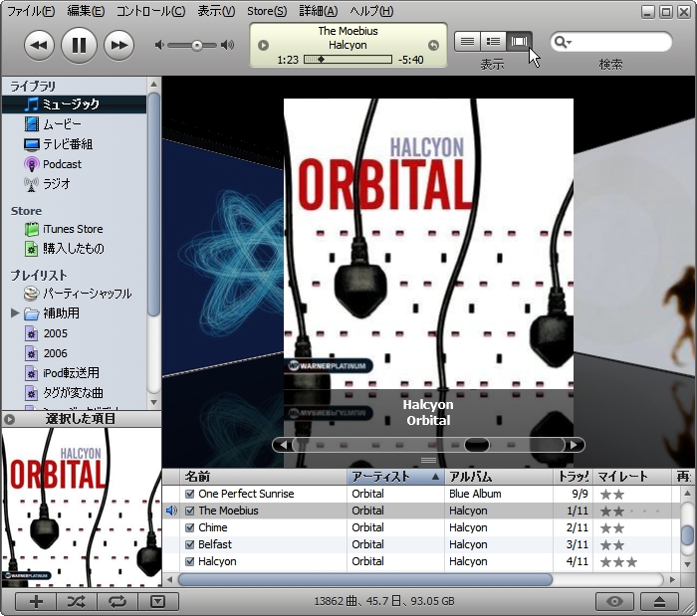697x616 pixels.
Task: Sort by マイレート column header
Action: (631, 477)
